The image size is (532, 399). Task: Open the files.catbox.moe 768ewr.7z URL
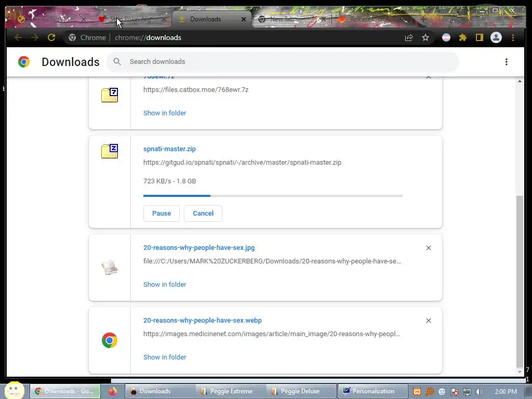pyautogui.click(x=196, y=89)
